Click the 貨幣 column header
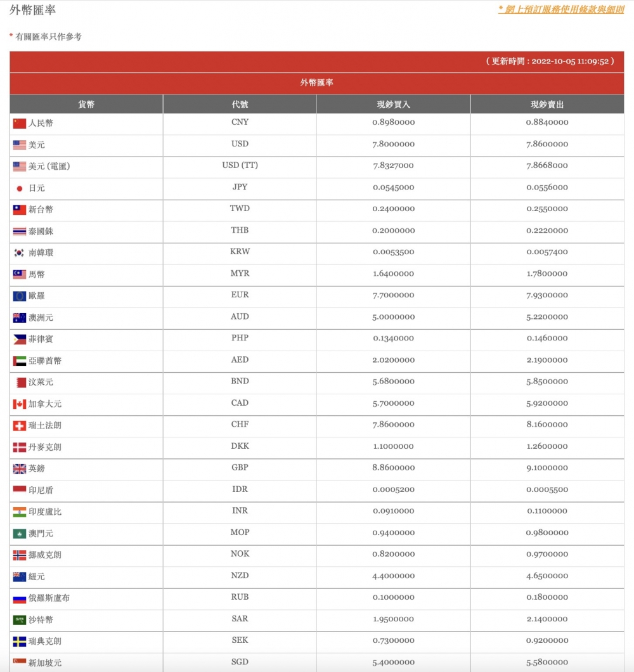The height and width of the screenshot is (672, 634). click(86, 103)
